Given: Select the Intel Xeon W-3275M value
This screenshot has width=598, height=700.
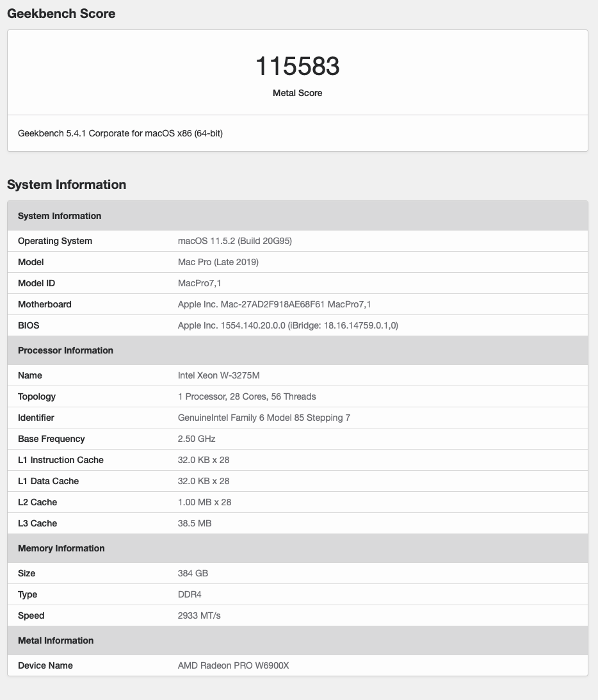Looking at the screenshot, I should [219, 375].
